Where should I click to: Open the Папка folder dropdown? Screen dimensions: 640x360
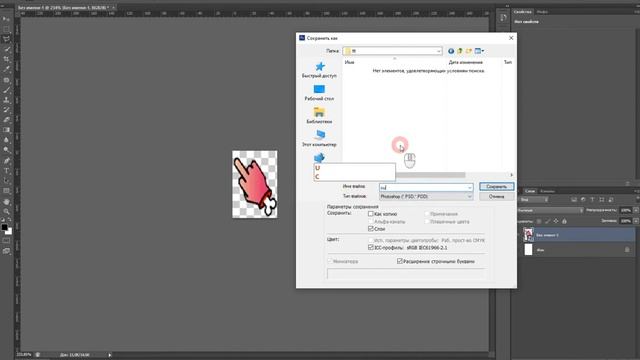tap(438, 51)
